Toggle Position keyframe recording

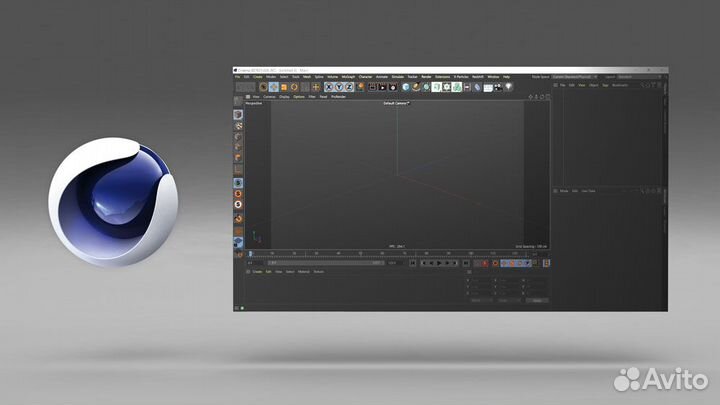point(504,263)
